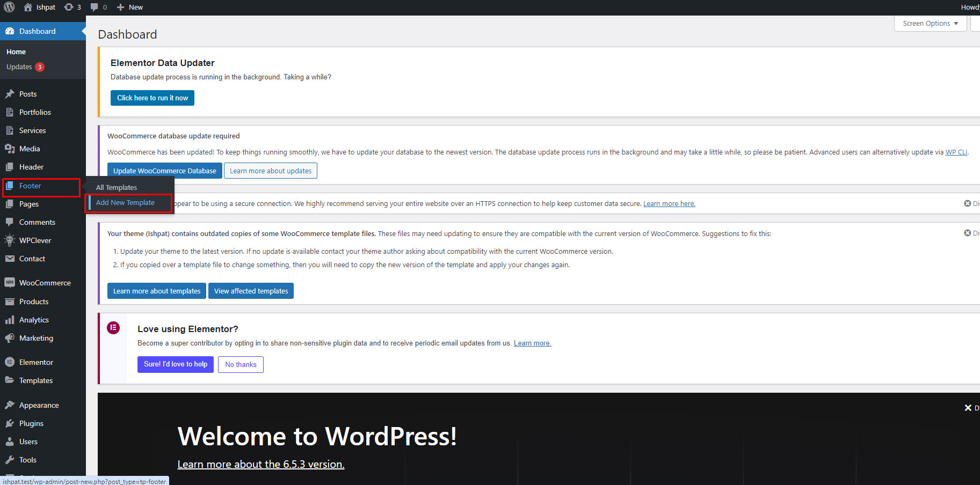Open the Appearance menu label
The width and height of the screenshot is (980, 485).
[x=39, y=405]
